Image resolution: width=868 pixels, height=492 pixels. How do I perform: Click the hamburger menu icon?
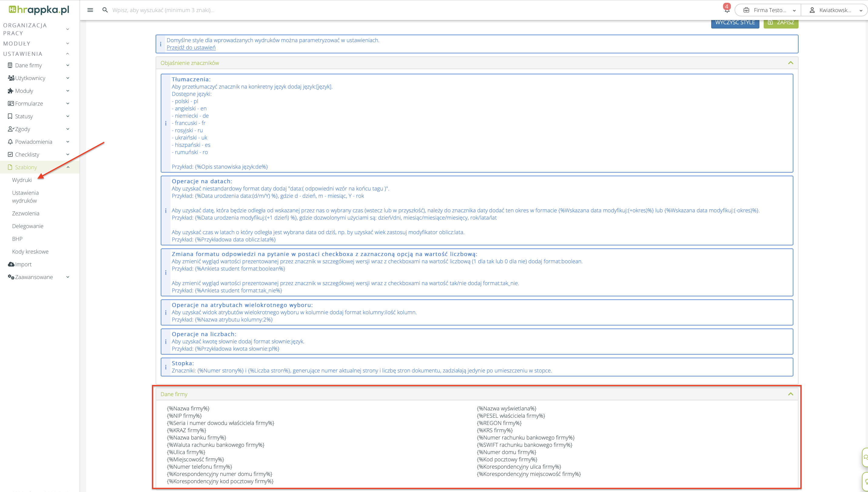[x=90, y=10]
